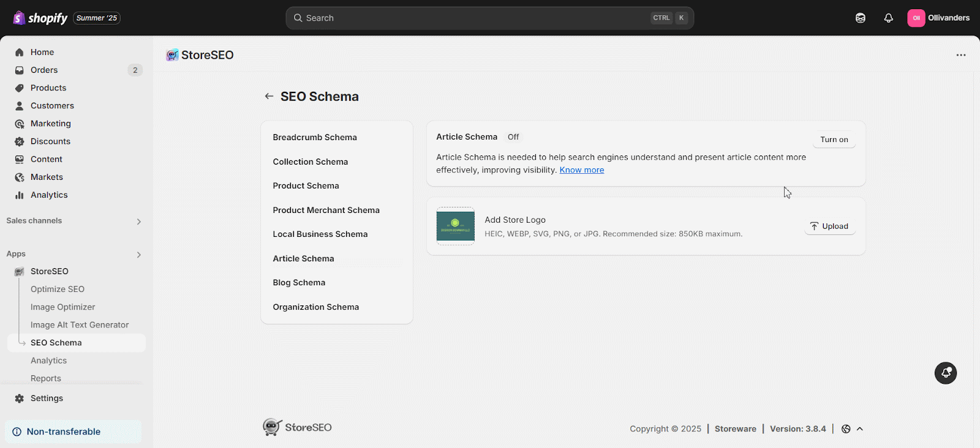Open the Sidekick assistant icon
The image size is (980, 448).
pos(861,18)
